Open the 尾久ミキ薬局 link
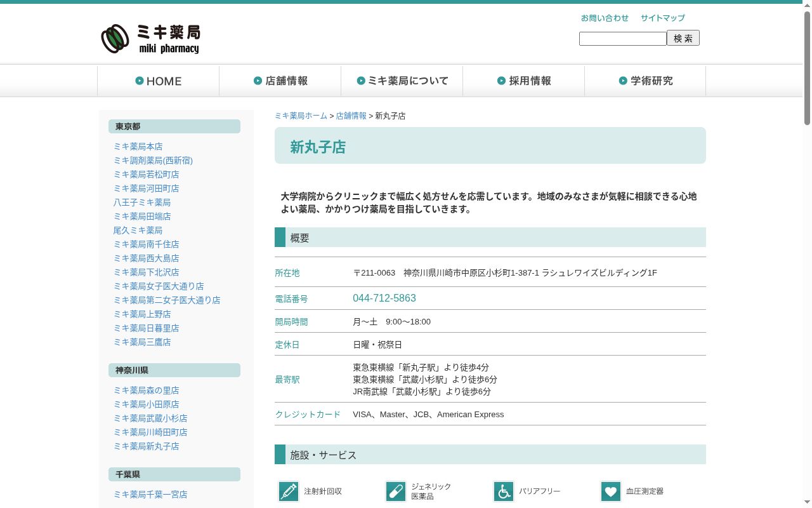This screenshot has width=812, height=508. coord(138,231)
